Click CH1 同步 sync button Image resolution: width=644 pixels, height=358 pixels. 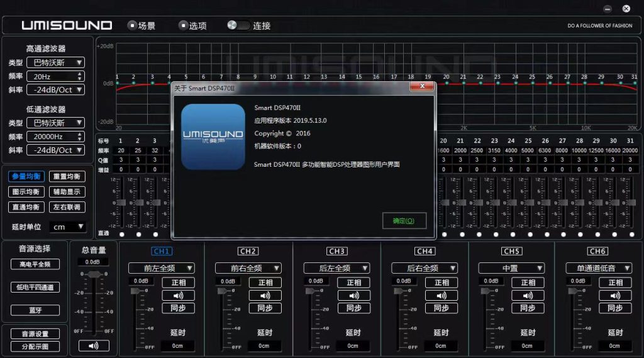click(178, 308)
